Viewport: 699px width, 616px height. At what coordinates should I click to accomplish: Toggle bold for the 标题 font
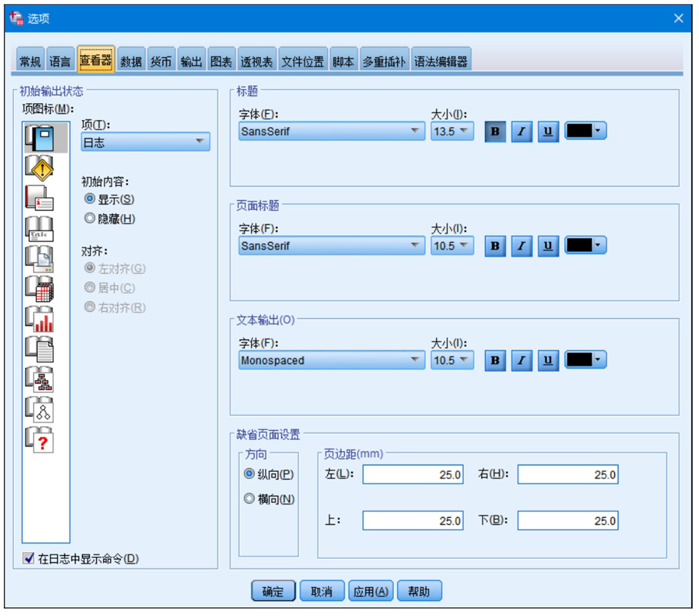click(495, 132)
